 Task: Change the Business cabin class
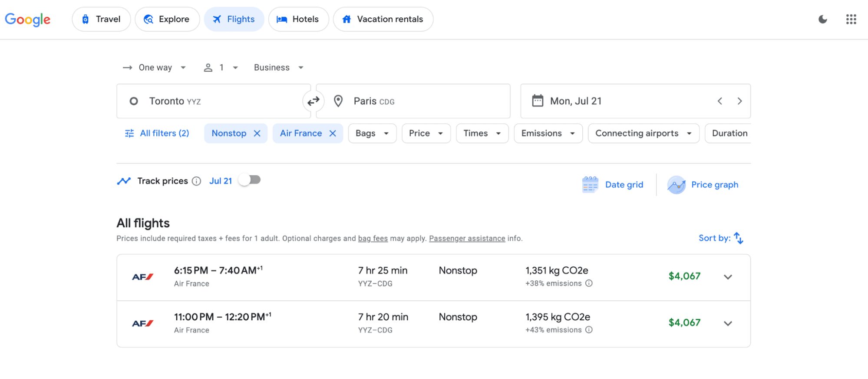coord(278,67)
